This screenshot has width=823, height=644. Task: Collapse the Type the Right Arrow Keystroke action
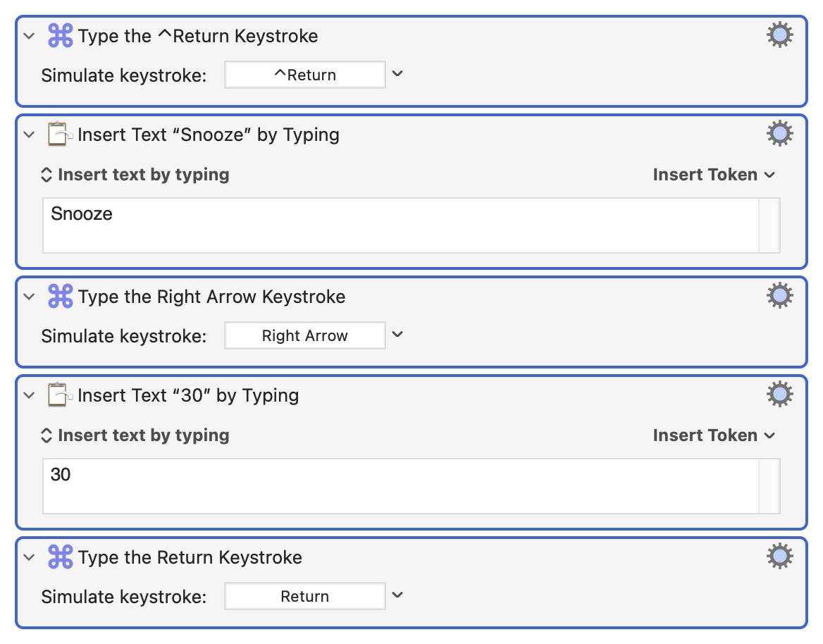[30, 297]
